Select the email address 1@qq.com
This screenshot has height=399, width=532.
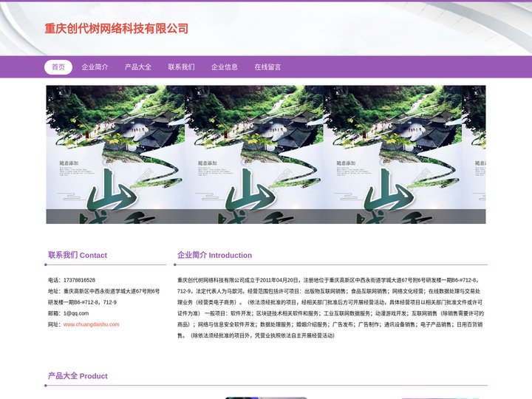click(x=76, y=313)
